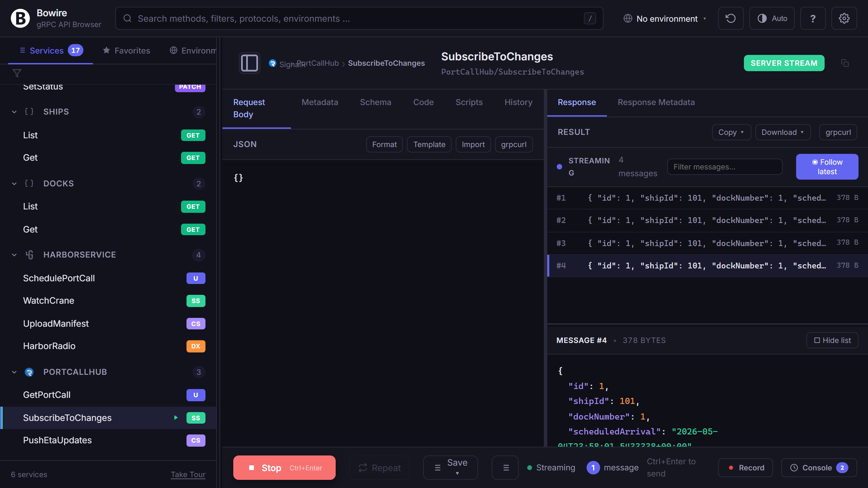
Task: Open the Console button
Action: [x=819, y=468]
